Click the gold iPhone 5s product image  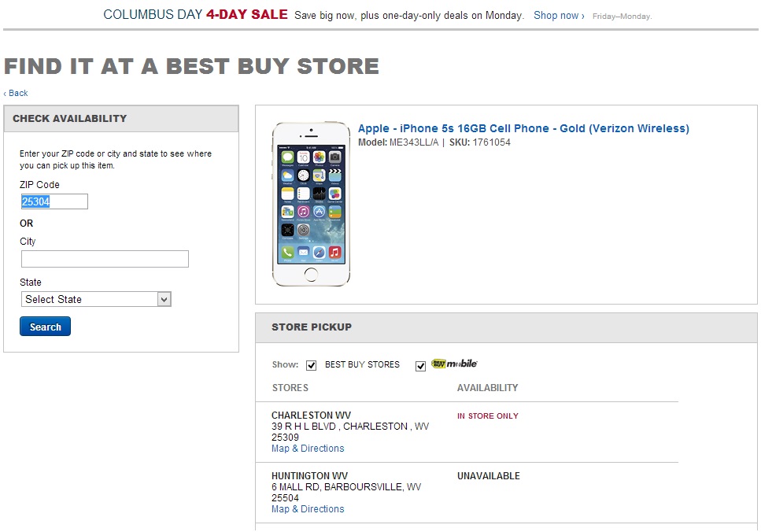click(311, 203)
